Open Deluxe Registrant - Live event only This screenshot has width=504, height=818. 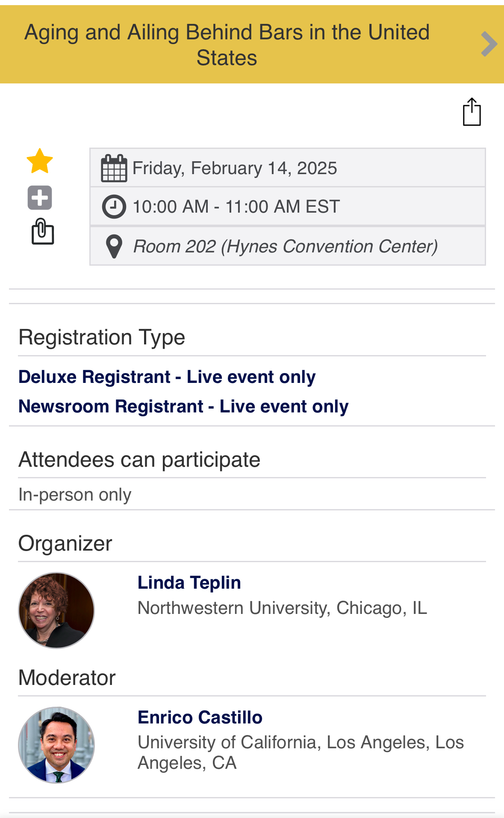point(167,377)
